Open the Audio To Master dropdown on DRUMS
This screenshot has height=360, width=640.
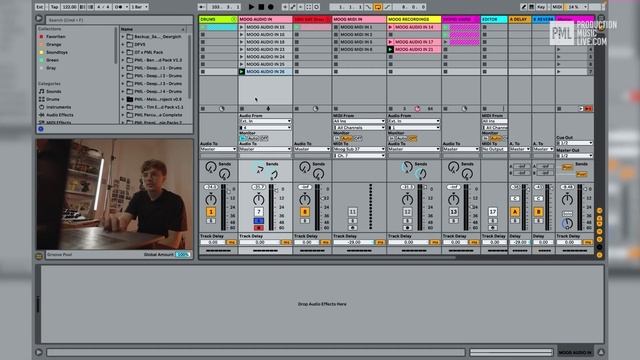coord(218,149)
